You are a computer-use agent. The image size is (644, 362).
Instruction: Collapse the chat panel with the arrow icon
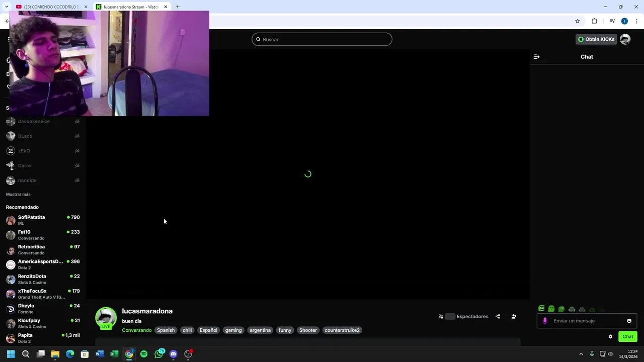[536, 57]
